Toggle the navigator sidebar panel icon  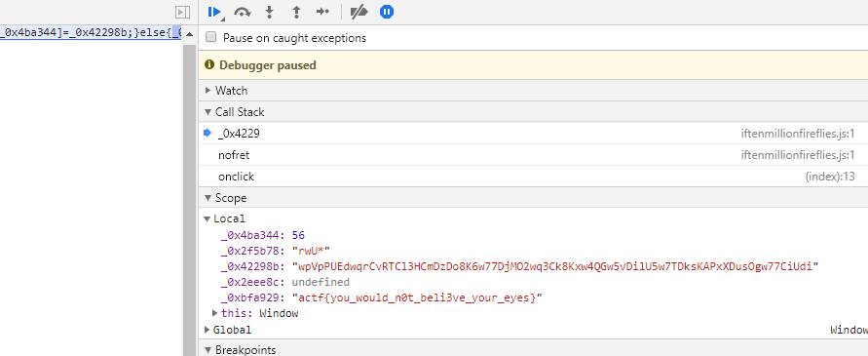(182, 12)
